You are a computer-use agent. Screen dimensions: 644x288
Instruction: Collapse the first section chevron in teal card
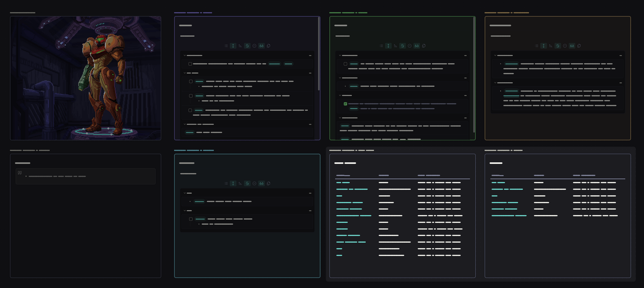pyautogui.click(x=185, y=193)
